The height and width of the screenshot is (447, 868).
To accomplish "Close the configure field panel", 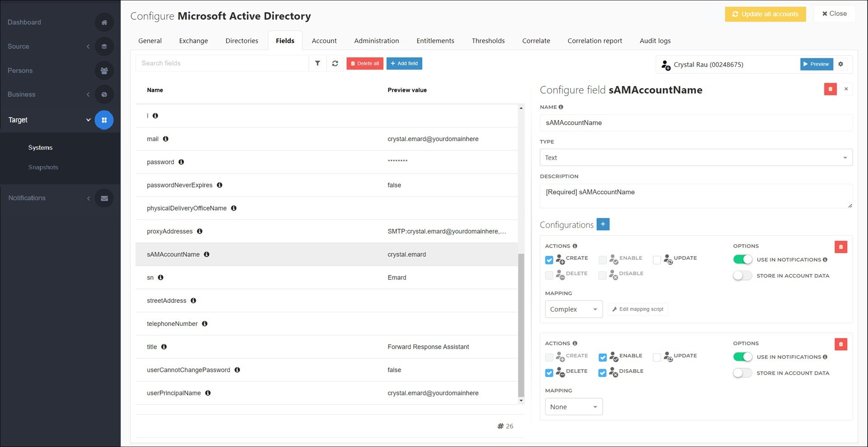I will point(846,89).
